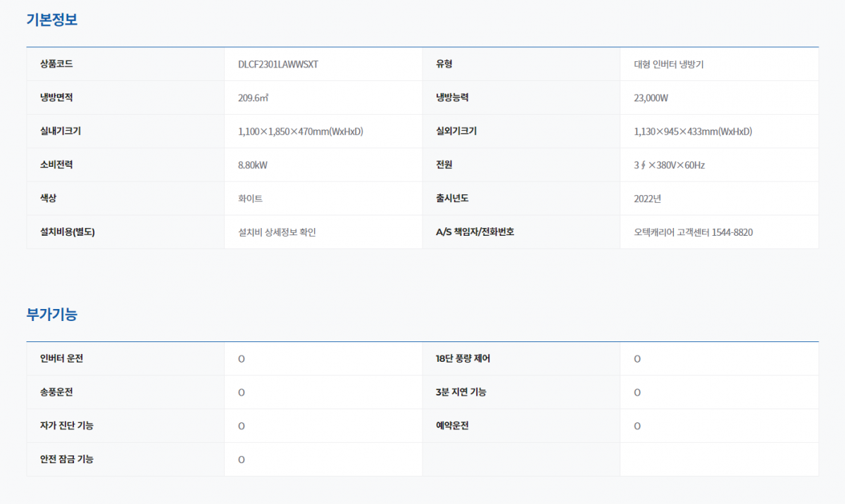This screenshot has width=845, height=504.
Task: Click the 화이트 color value
Action: [251, 199]
